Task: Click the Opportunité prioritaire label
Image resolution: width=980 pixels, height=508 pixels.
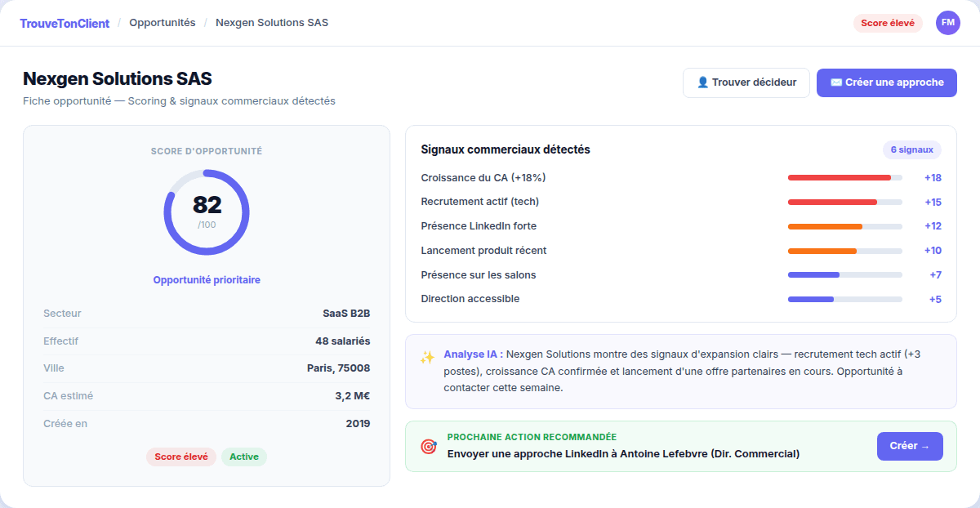Action: [x=207, y=279]
